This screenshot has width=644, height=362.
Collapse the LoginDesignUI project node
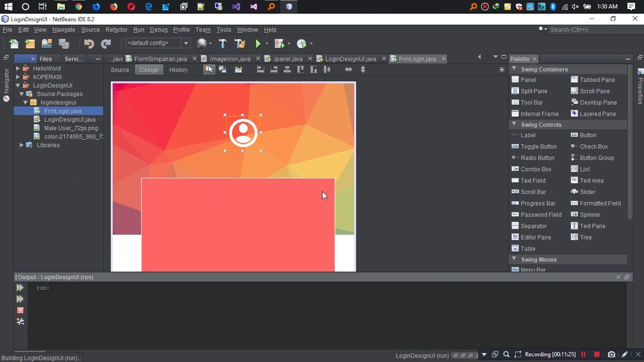18,85
